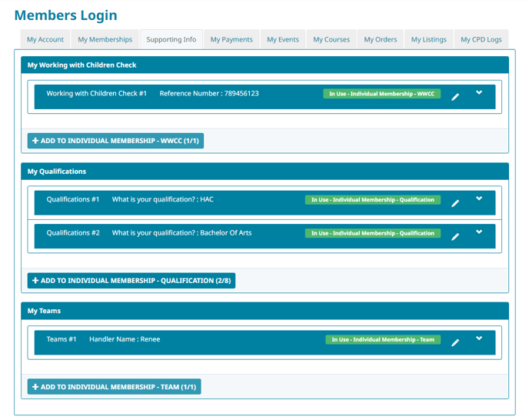Edit Qualifications #2 Bachelor Of Arts pencil

tap(455, 237)
